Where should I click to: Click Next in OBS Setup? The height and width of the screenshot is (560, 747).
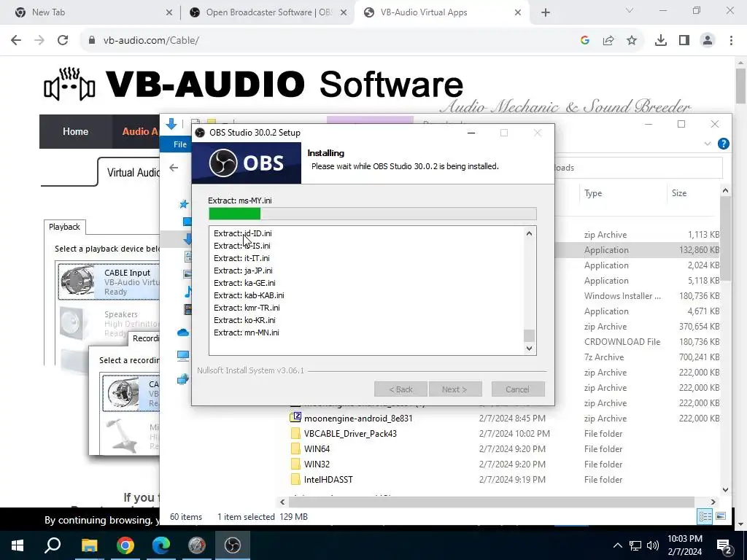[x=455, y=389]
